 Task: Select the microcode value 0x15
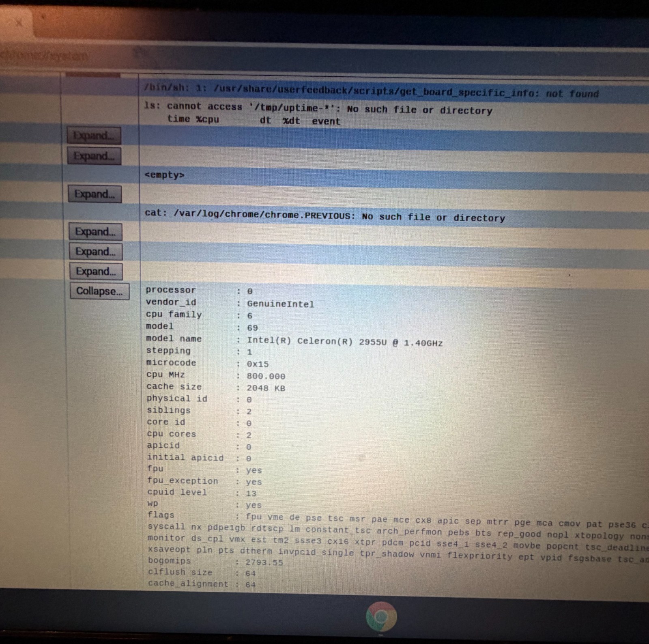point(258,364)
